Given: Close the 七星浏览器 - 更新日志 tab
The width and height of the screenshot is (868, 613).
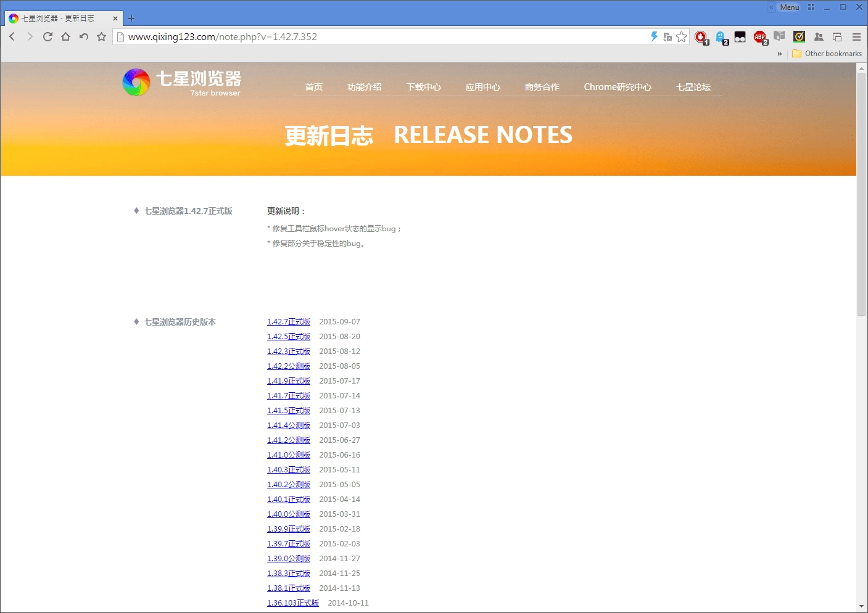Looking at the screenshot, I should pyautogui.click(x=115, y=19).
